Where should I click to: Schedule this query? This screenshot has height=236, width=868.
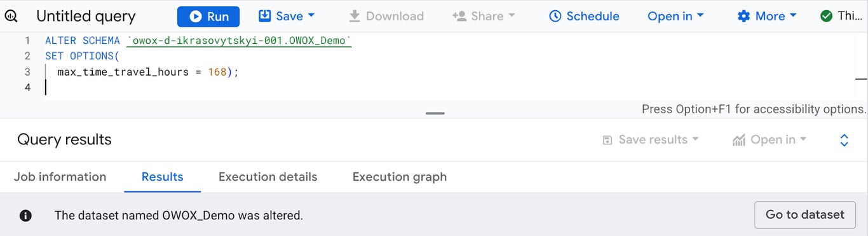584,16
